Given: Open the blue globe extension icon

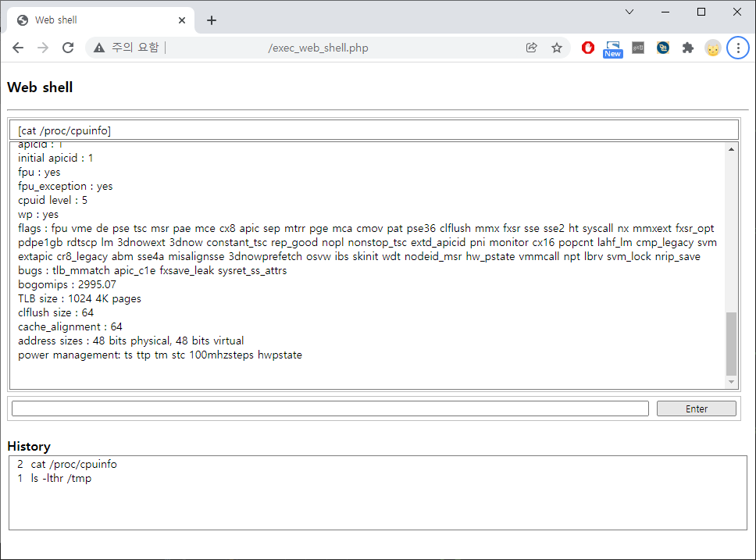Looking at the screenshot, I should pyautogui.click(x=663, y=48).
